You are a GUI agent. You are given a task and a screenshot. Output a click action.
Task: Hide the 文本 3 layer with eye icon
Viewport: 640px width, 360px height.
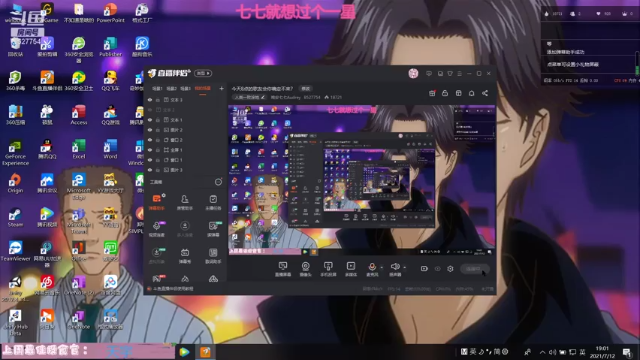coord(150,100)
